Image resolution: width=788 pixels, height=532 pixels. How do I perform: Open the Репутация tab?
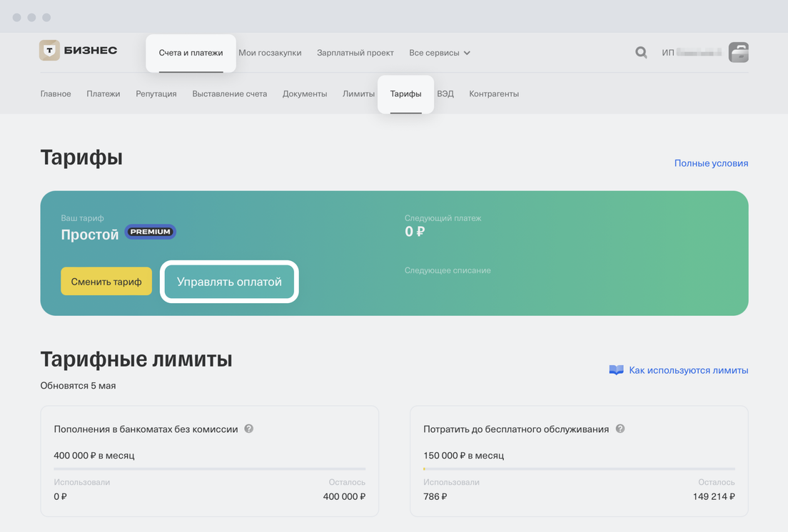coord(156,93)
